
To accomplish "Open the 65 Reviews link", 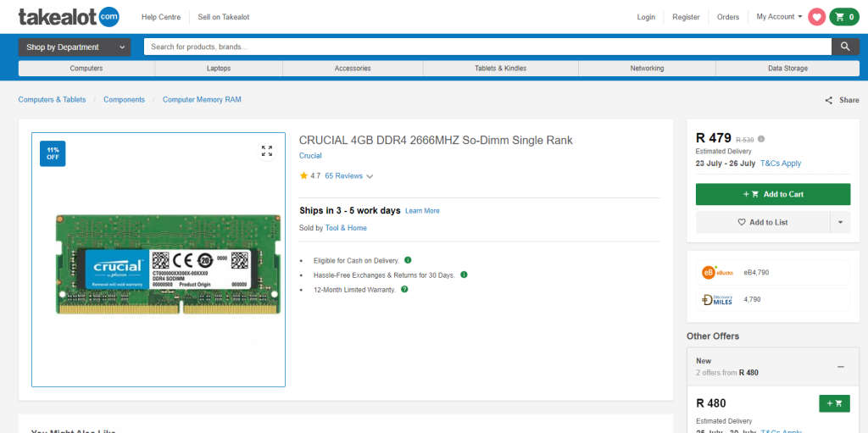I will pos(344,175).
